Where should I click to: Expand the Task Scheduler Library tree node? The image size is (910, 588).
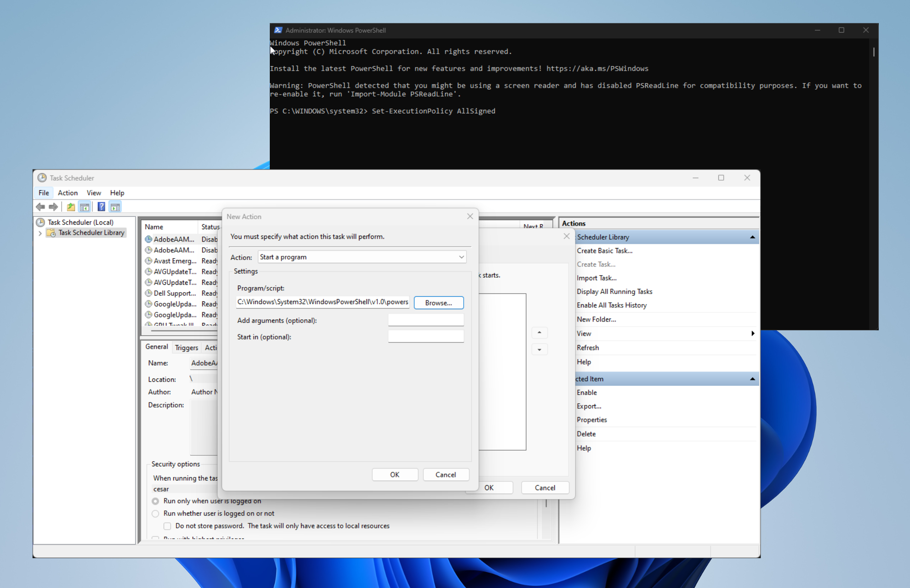(x=40, y=233)
